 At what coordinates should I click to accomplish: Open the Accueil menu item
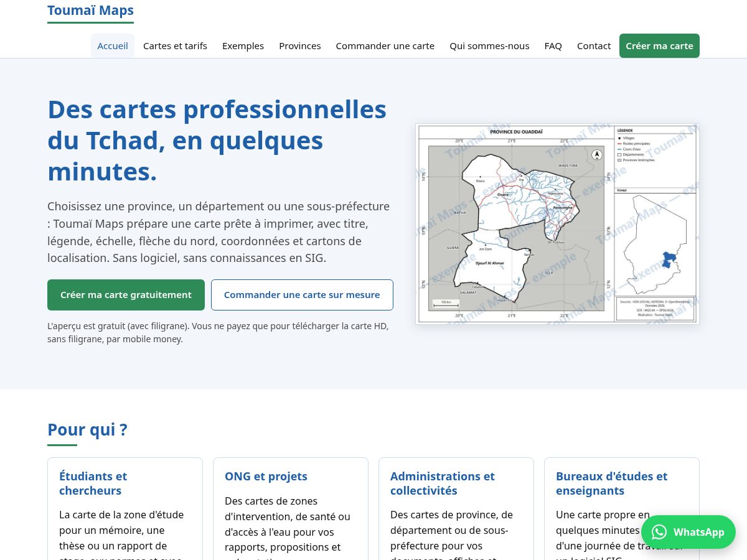tap(113, 45)
